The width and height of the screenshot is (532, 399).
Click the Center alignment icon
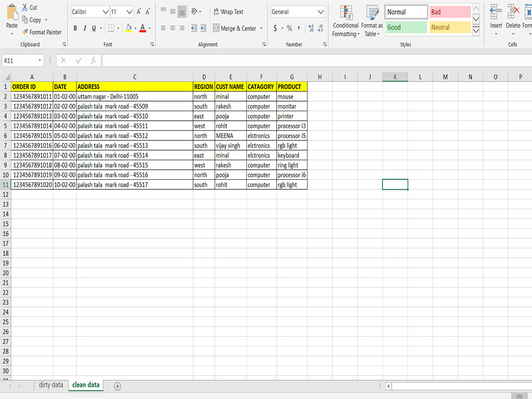173,28
